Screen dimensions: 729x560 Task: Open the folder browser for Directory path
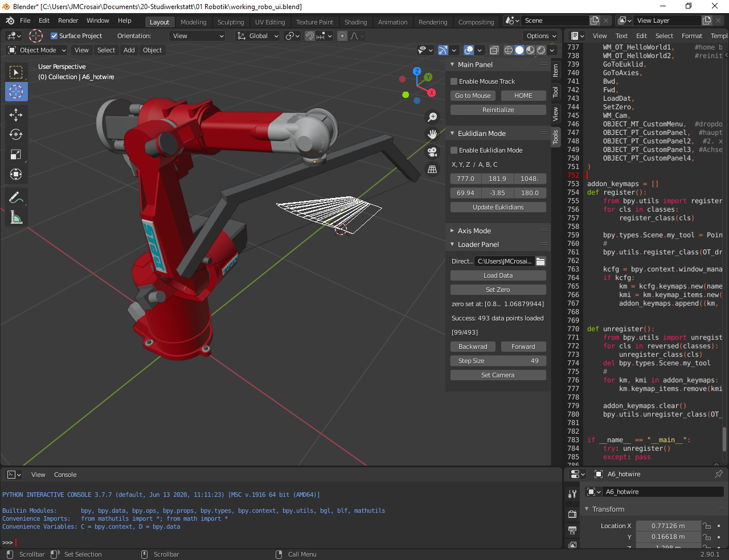[x=540, y=261]
